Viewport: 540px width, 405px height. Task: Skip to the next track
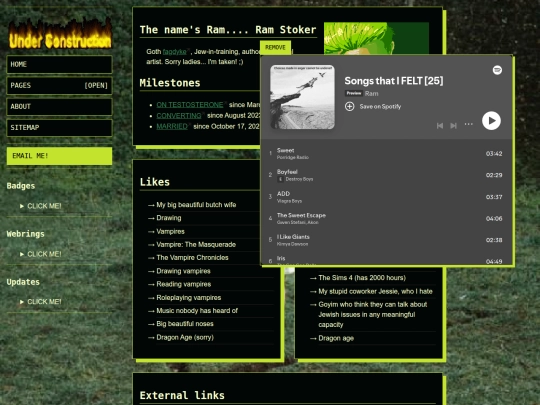[x=454, y=126]
